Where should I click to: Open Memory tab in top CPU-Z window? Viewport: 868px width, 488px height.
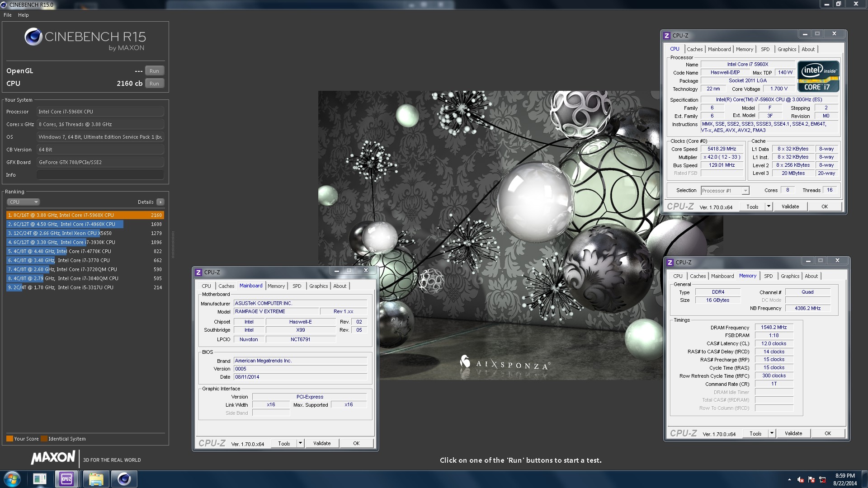(x=745, y=49)
